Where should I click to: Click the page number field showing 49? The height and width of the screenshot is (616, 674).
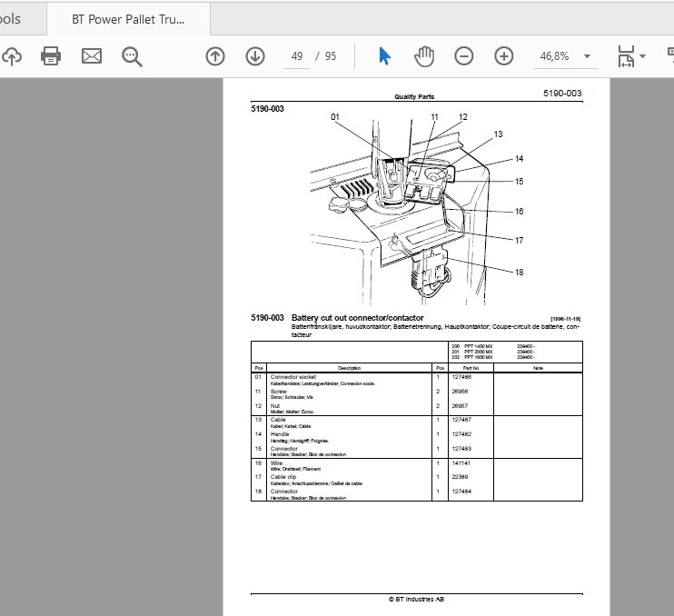pyautogui.click(x=297, y=56)
